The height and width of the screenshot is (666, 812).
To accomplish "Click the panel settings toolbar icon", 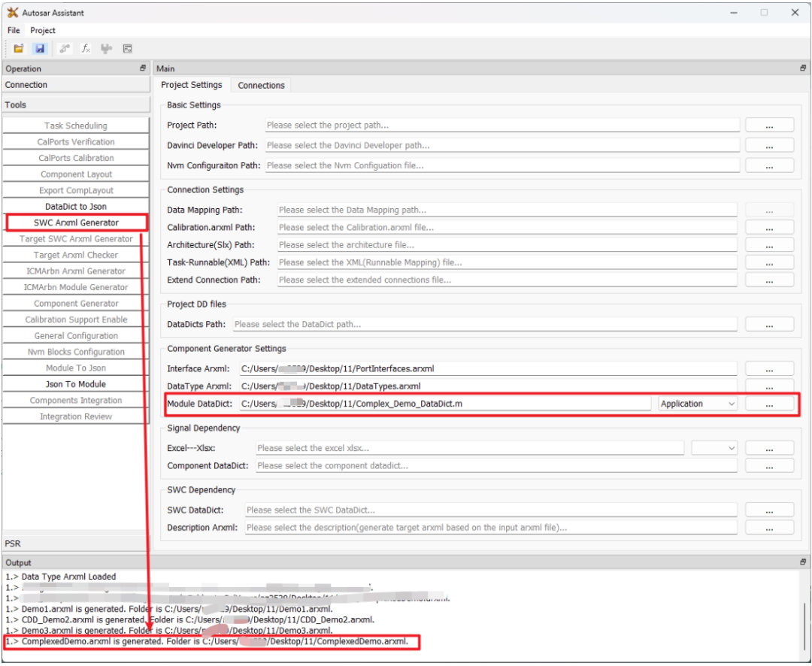I will tap(127, 48).
